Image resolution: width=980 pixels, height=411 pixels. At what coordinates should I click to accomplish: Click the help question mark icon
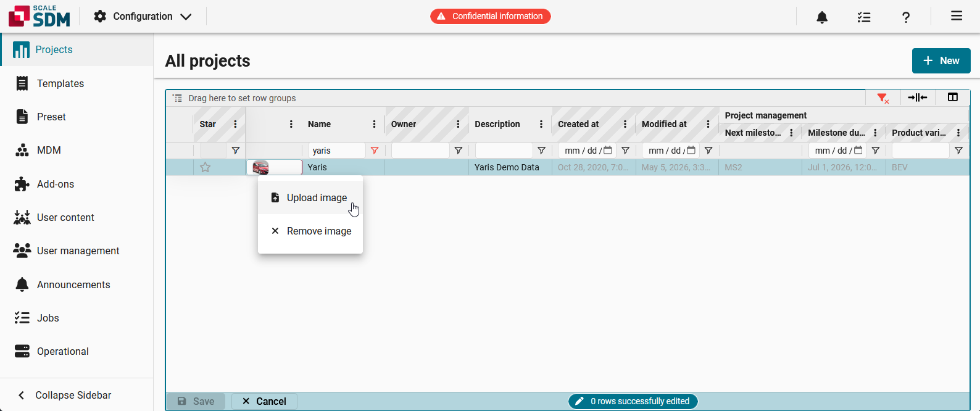tap(906, 17)
